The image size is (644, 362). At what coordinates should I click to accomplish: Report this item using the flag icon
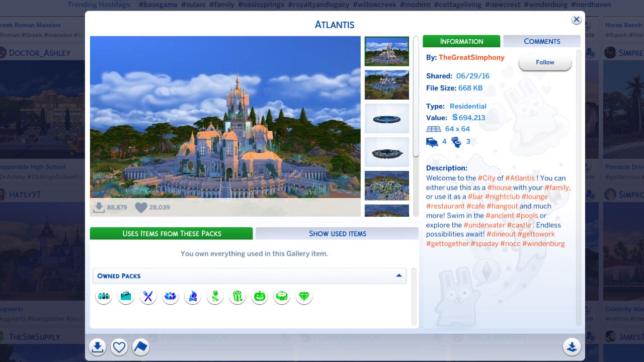[141, 347]
